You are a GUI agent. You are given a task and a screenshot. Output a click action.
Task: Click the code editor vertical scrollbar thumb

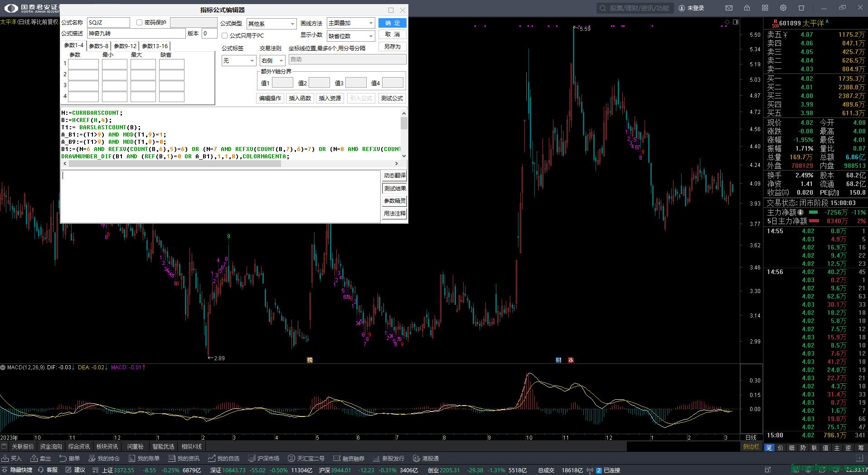click(404, 123)
